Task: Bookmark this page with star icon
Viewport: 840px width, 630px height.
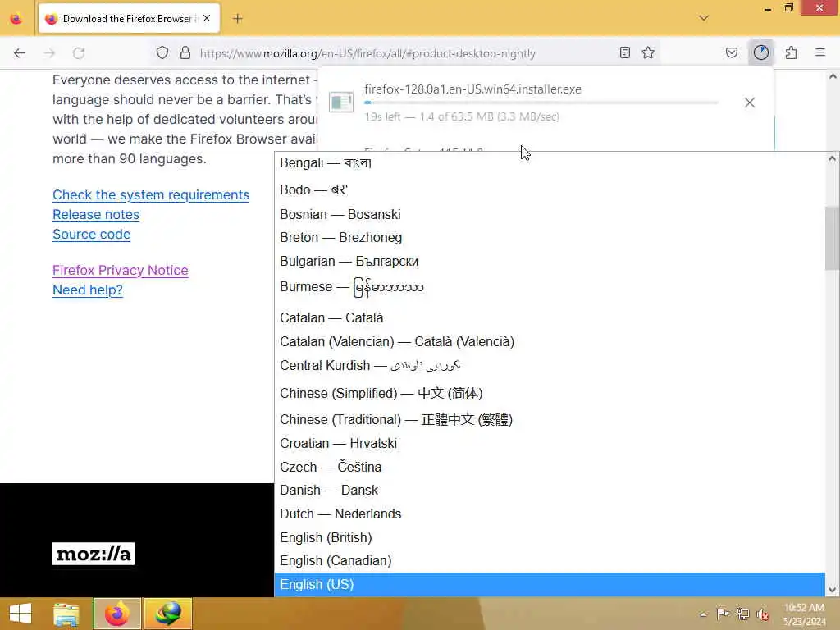Action: point(648,52)
